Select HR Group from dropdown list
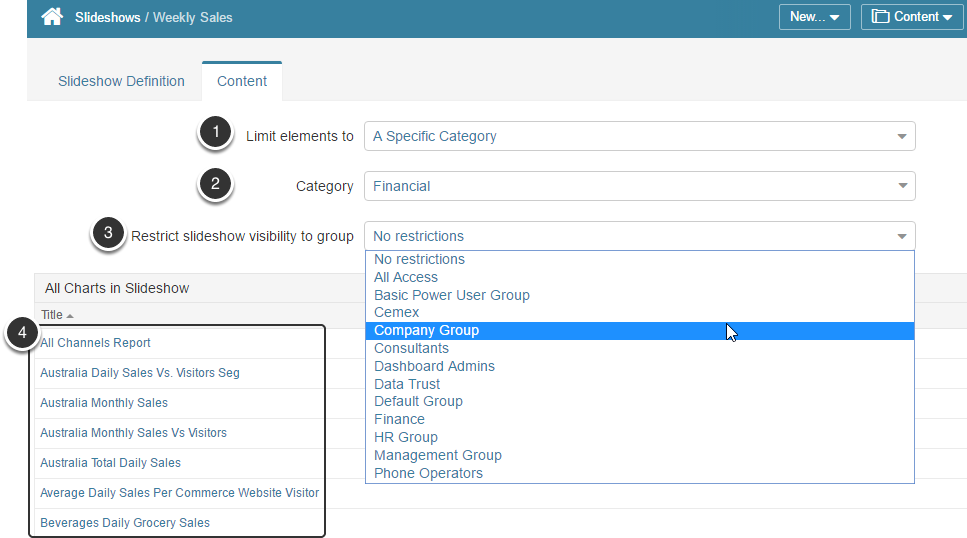The height and width of the screenshot is (538, 967). tap(405, 437)
